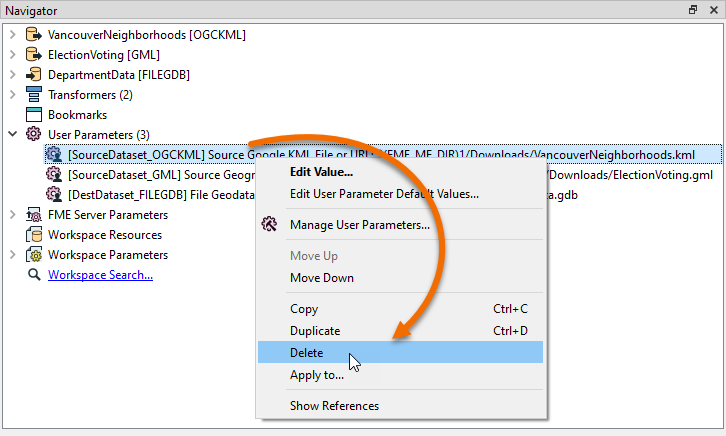Expand the Transformers (2) tree node
The image size is (726, 436).
pos(12,95)
